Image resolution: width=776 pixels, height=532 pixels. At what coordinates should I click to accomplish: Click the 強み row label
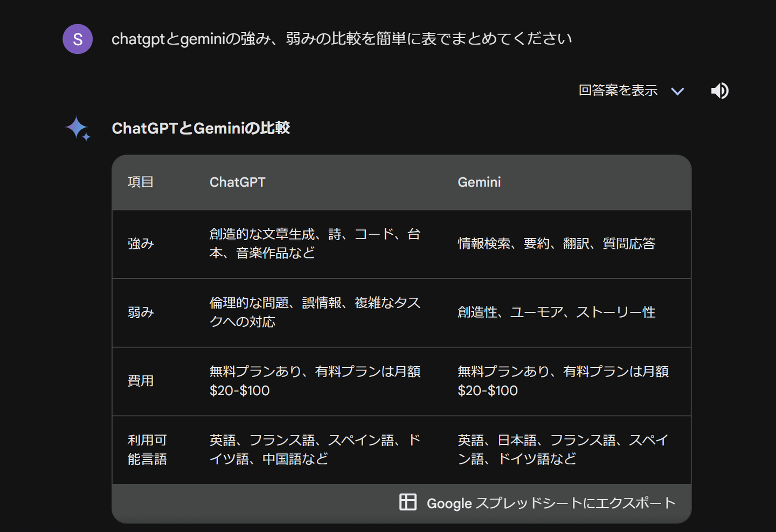pyautogui.click(x=141, y=244)
